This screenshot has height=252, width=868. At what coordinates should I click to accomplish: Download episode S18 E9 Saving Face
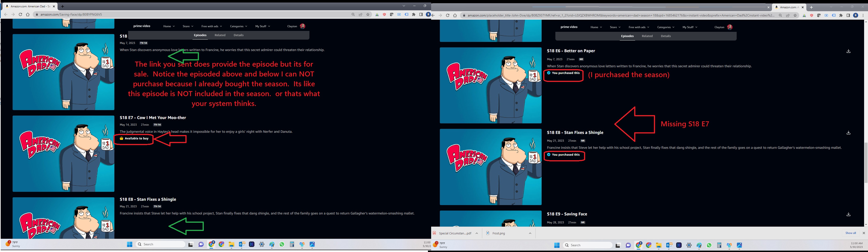click(849, 214)
